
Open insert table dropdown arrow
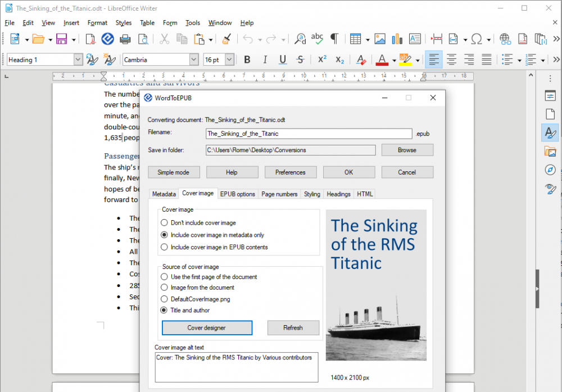tap(368, 39)
